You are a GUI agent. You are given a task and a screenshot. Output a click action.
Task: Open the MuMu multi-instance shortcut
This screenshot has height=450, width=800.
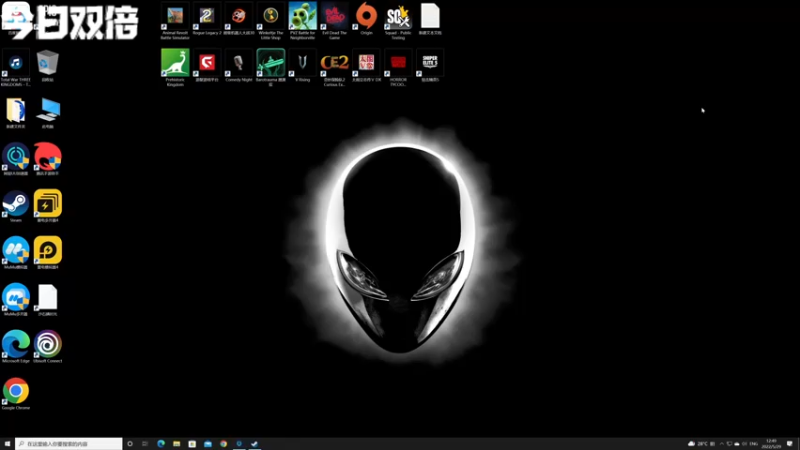(x=16, y=299)
